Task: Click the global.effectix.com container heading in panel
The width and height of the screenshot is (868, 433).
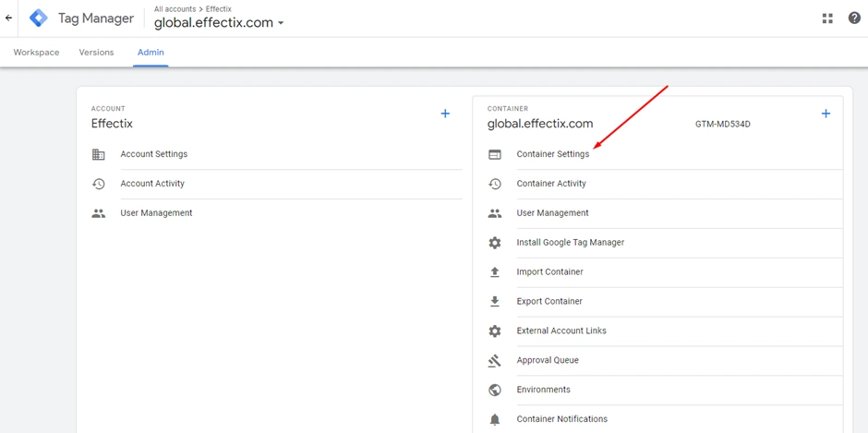Action: (540, 124)
